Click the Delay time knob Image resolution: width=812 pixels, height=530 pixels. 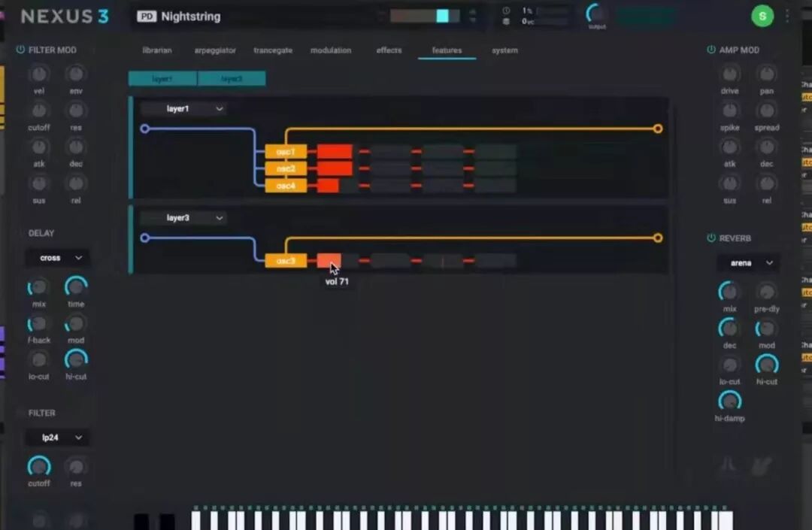(x=76, y=287)
